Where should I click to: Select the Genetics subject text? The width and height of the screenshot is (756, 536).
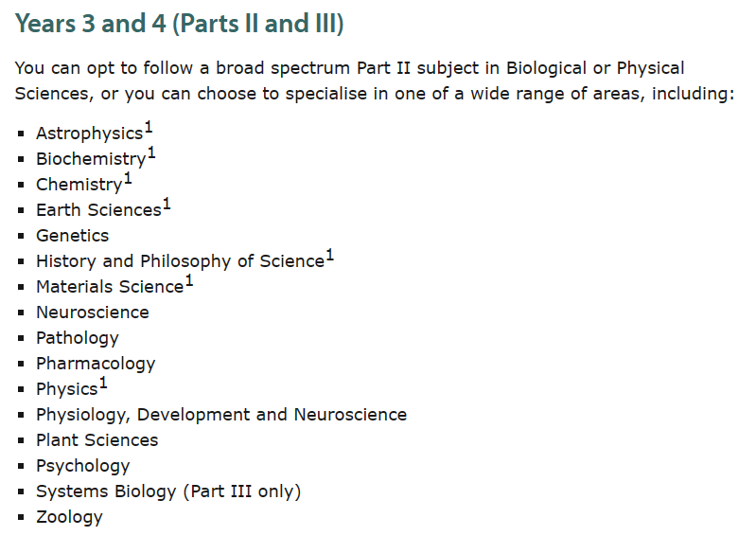[72, 236]
